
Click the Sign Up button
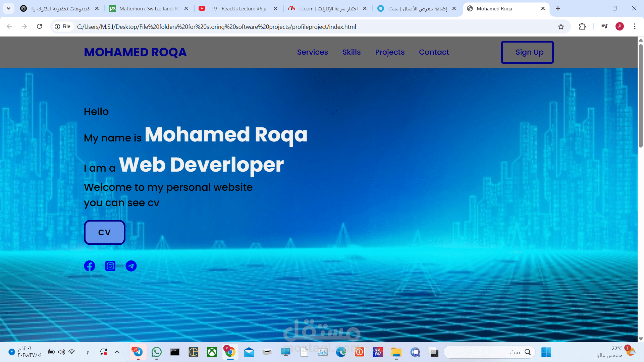click(x=527, y=52)
